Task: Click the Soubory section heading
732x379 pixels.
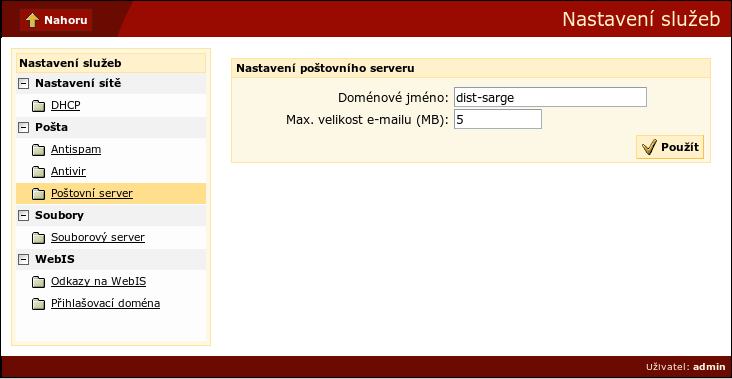Action: (60, 215)
